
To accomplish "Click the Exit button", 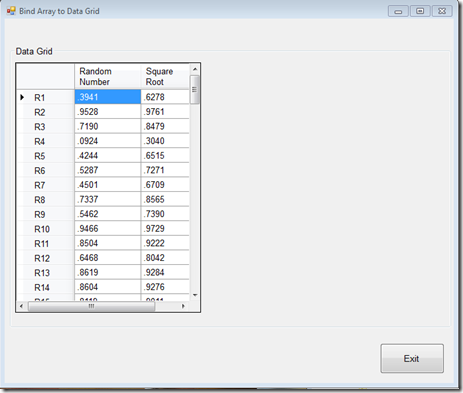I will pos(412,358).
